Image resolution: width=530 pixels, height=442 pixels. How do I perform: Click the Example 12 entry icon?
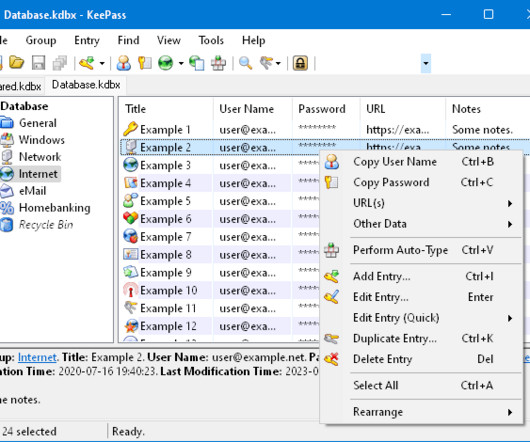point(130,326)
